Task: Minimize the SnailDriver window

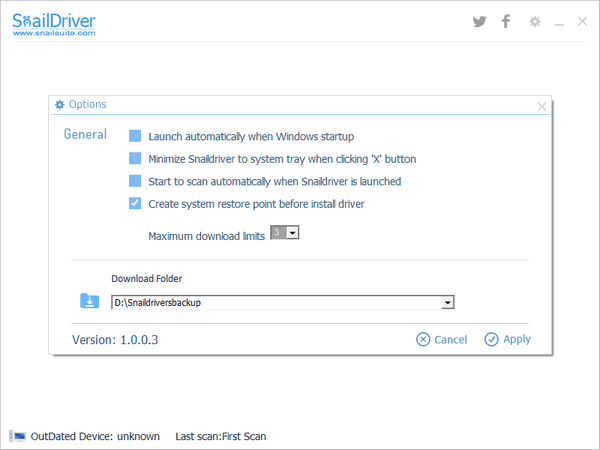Action: [559, 24]
